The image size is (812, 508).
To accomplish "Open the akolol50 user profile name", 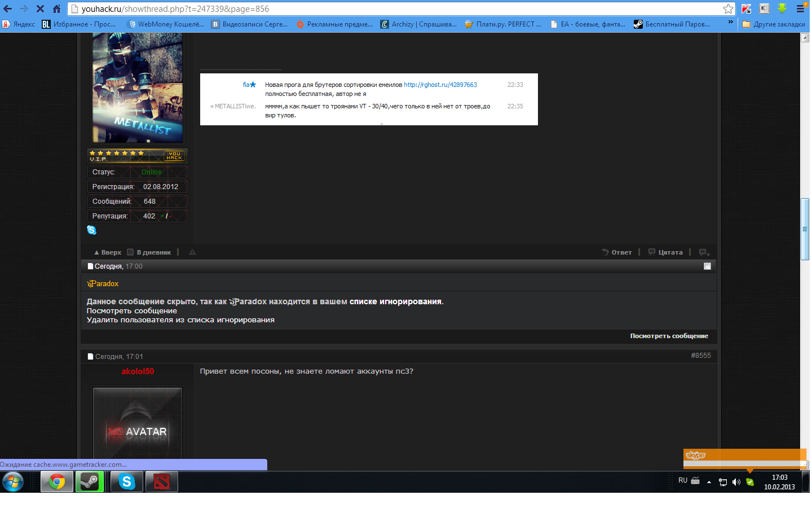I will coord(138,371).
